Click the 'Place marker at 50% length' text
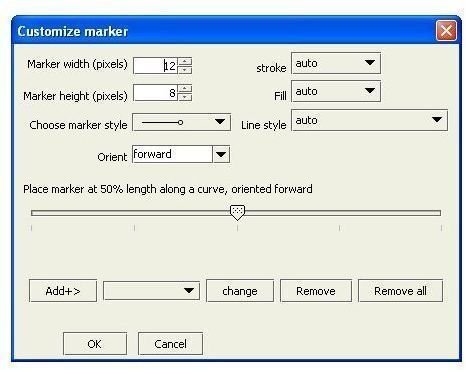 click(x=168, y=189)
